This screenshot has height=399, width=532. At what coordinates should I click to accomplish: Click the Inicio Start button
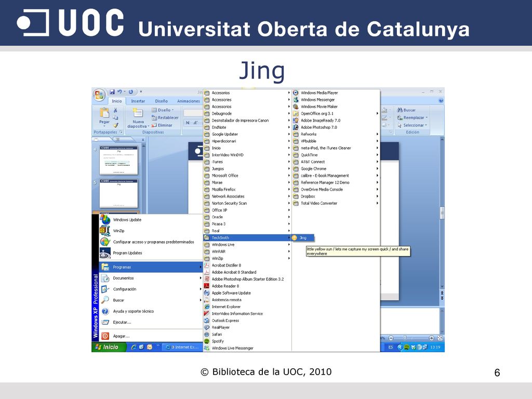click(109, 347)
